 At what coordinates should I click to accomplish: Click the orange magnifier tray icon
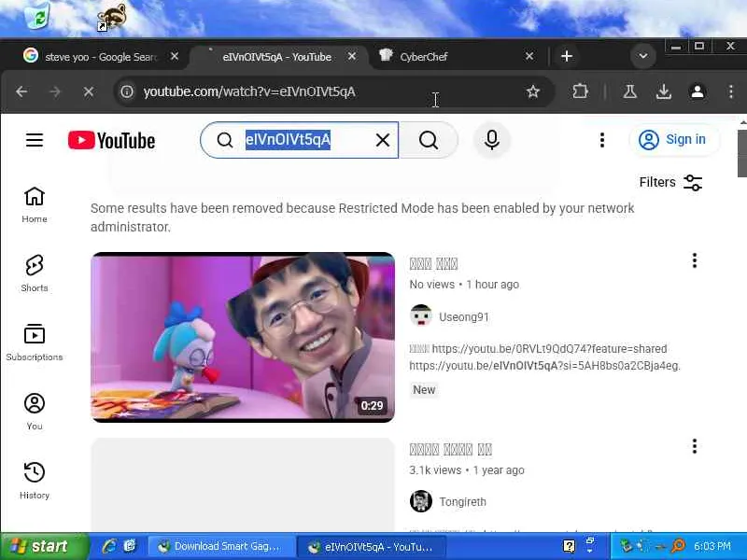tap(678, 546)
